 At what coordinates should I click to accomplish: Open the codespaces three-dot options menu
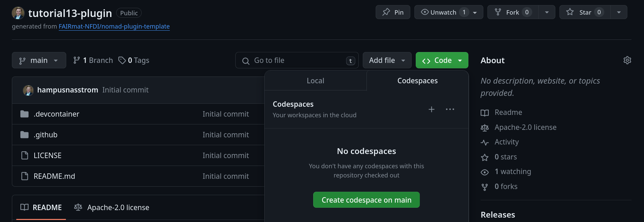coord(450,109)
